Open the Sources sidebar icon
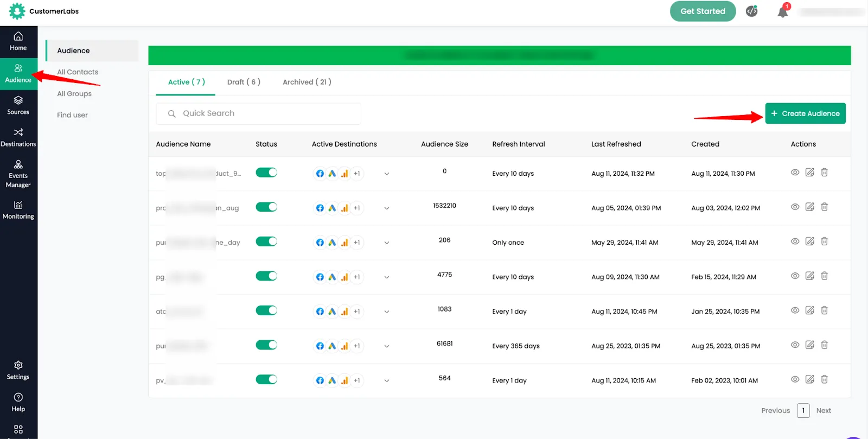The width and height of the screenshot is (868, 439). 18,105
